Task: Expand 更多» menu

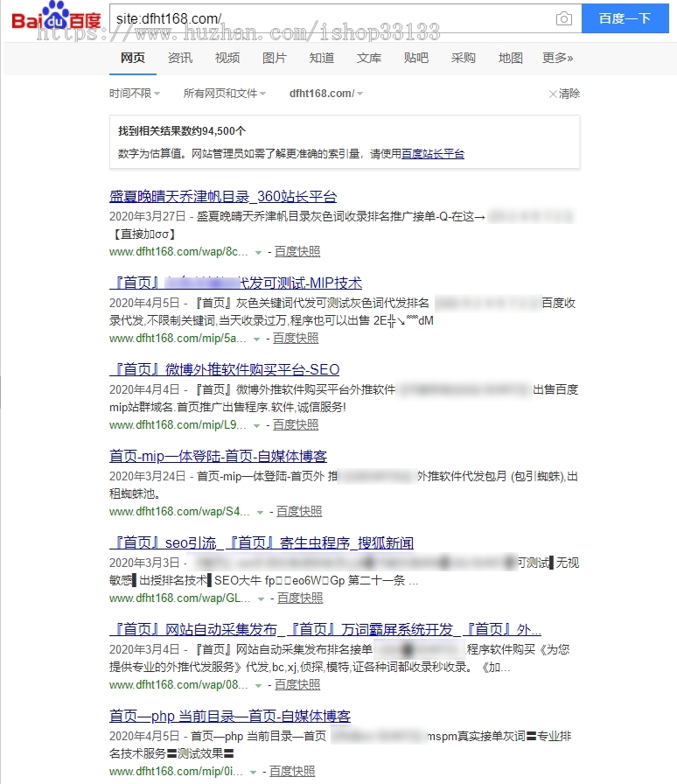Action: pos(557,58)
